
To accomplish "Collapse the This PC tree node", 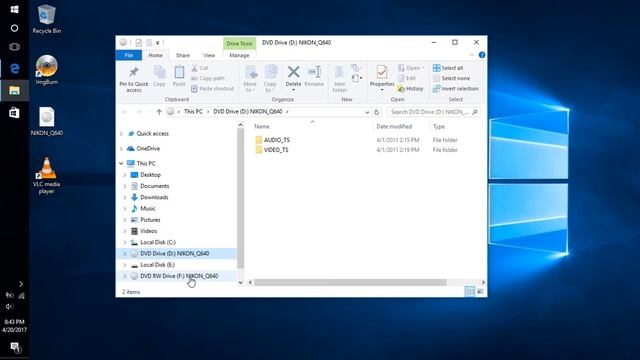I will (121, 163).
